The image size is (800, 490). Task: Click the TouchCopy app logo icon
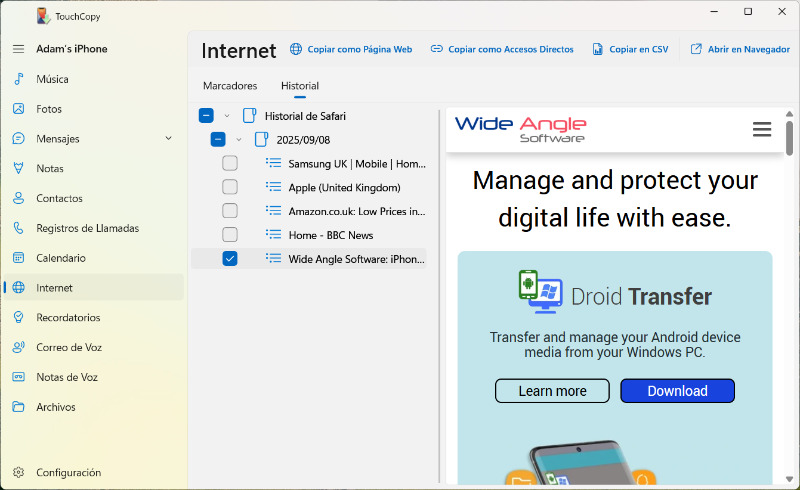pos(43,16)
